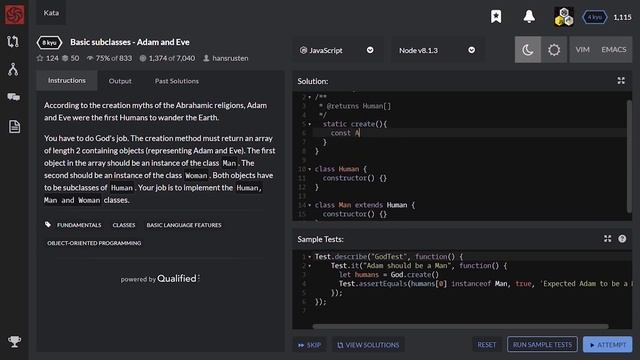This screenshot has height=360, width=640.
Task: Run Sample Tests button
Action: click(542, 344)
